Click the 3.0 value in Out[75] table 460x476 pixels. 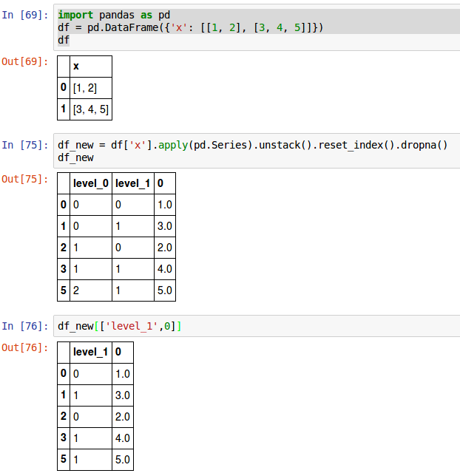click(x=165, y=226)
